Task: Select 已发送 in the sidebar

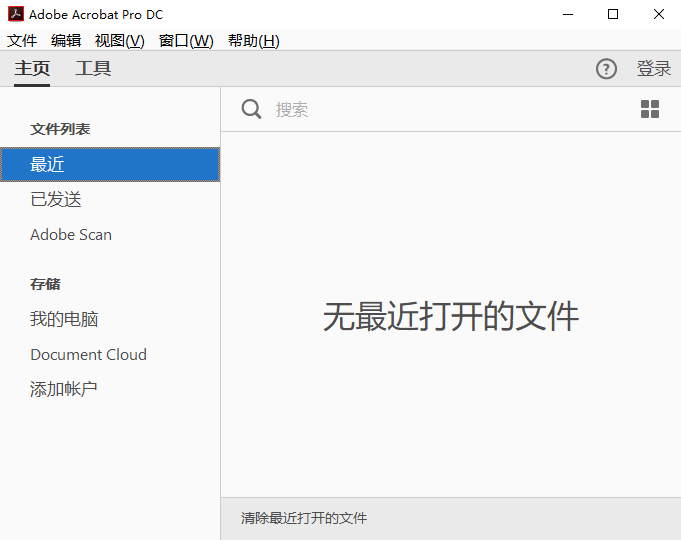Action: click(x=56, y=199)
